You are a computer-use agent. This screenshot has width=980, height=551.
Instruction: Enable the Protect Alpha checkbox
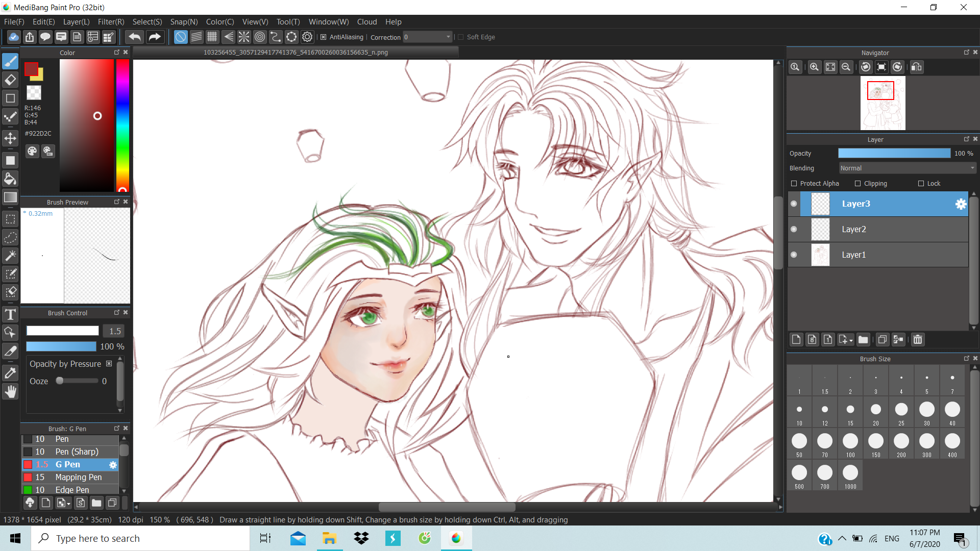click(x=794, y=184)
